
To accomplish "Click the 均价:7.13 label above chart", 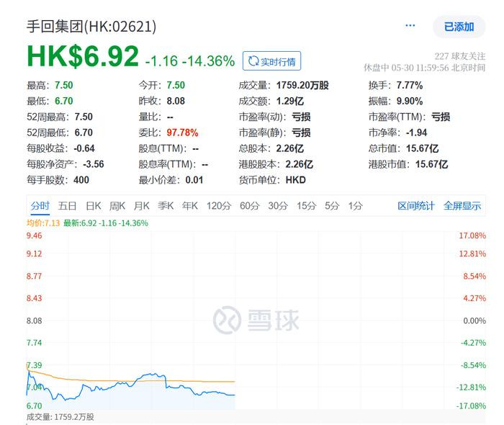I will click(43, 223).
